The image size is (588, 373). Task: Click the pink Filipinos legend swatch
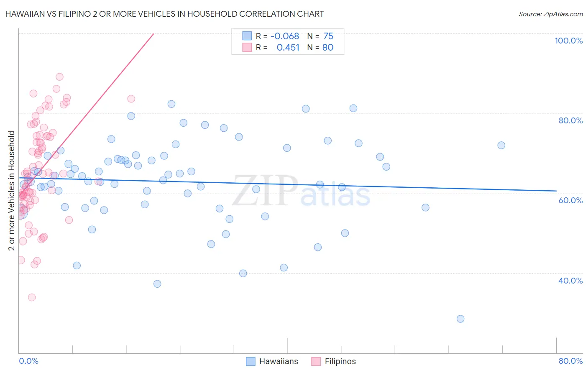316,361
